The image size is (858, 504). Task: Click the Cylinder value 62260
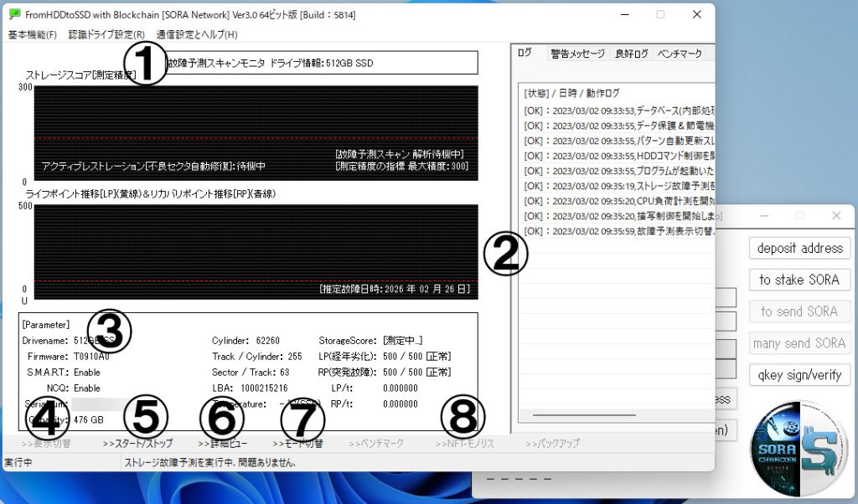(267, 341)
